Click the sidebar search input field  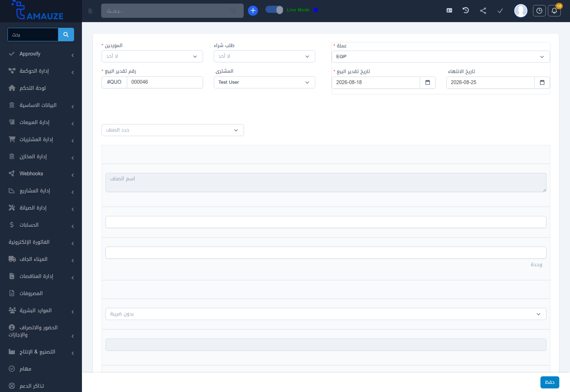(x=33, y=35)
